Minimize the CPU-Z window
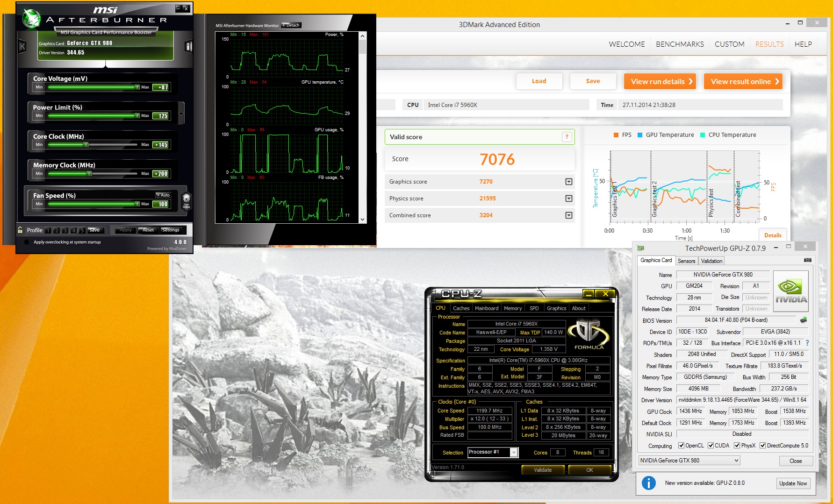The height and width of the screenshot is (504, 833). click(589, 294)
